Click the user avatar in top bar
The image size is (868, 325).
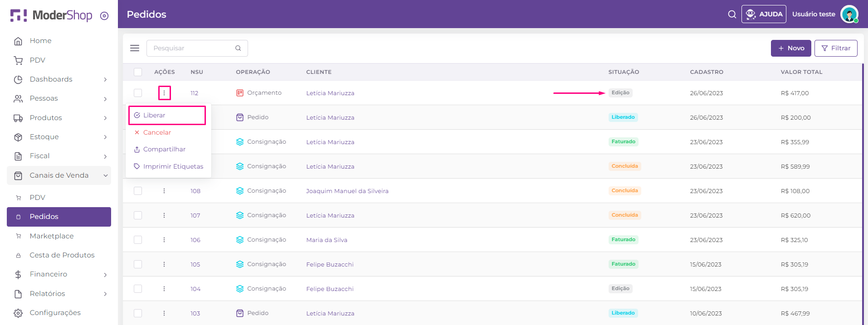tap(849, 14)
